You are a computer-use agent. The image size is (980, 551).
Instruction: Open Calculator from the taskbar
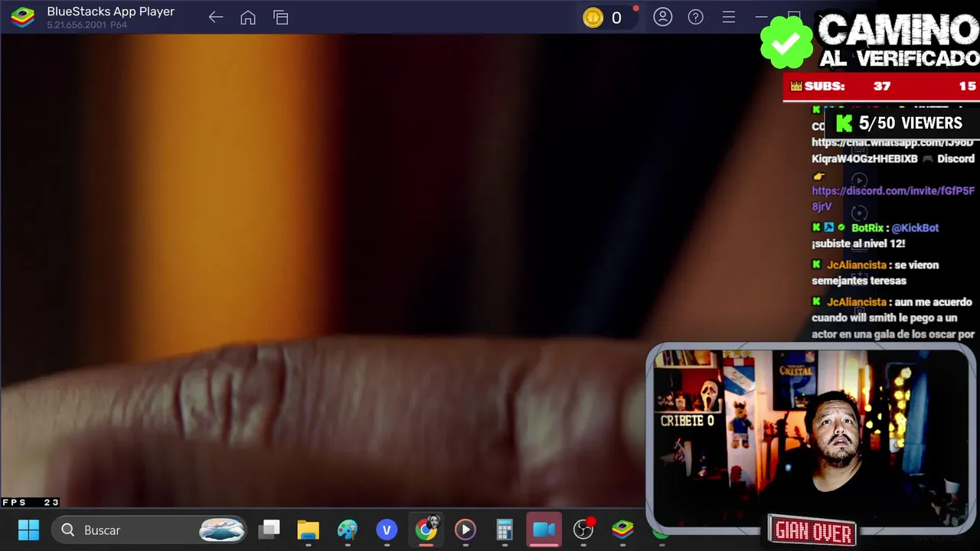coord(505,530)
